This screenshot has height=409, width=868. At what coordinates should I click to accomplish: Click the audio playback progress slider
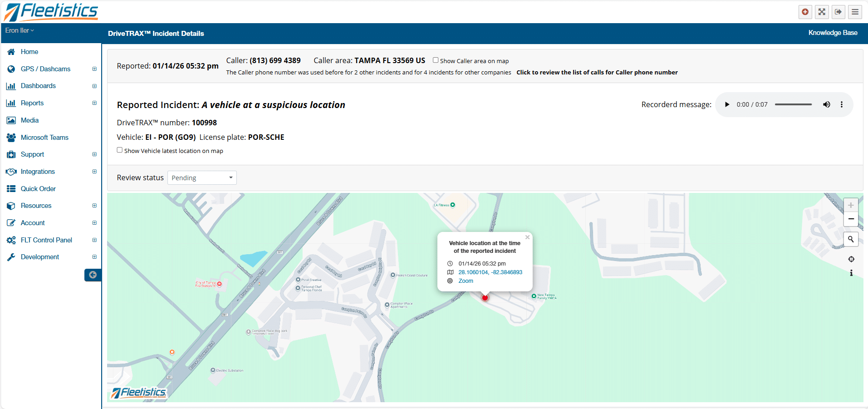793,104
